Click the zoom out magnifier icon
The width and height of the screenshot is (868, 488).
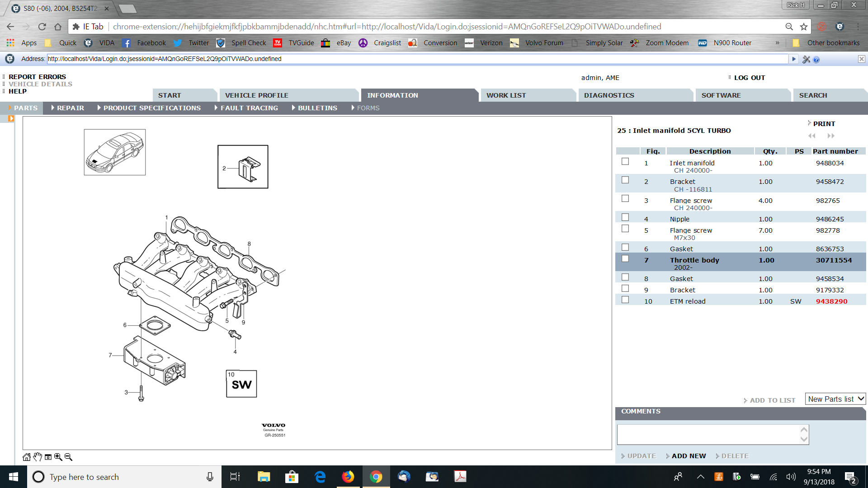point(69,457)
